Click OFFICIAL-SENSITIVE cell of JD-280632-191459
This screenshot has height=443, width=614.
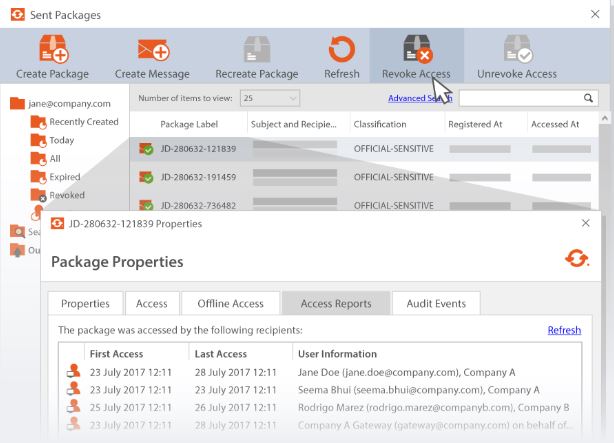pyautogui.click(x=394, y=177)
